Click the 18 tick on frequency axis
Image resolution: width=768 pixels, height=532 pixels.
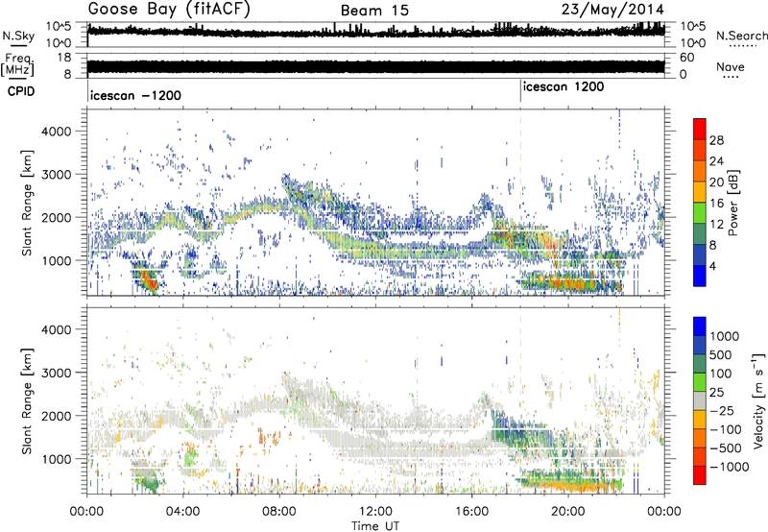point(64,58)
